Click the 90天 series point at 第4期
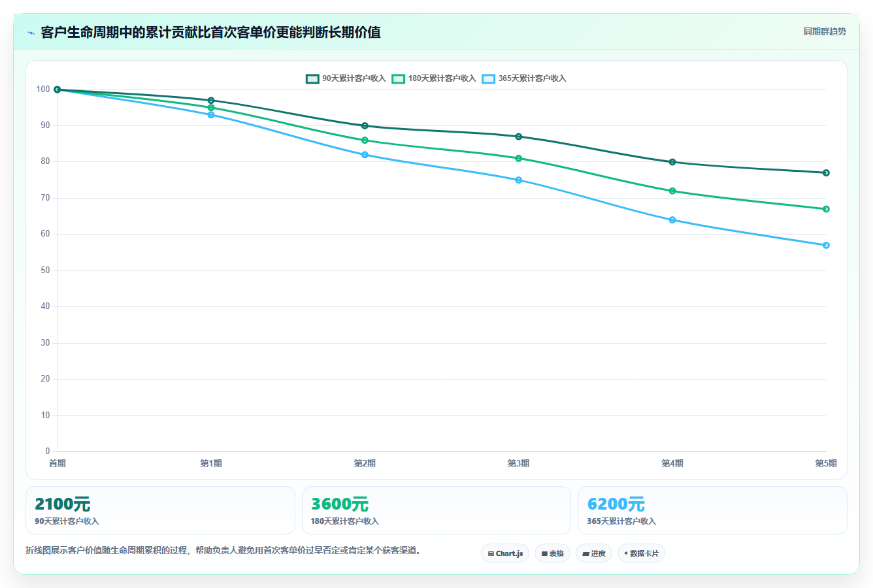The height and width of the screenshot is (588, 873). (672, 162)
